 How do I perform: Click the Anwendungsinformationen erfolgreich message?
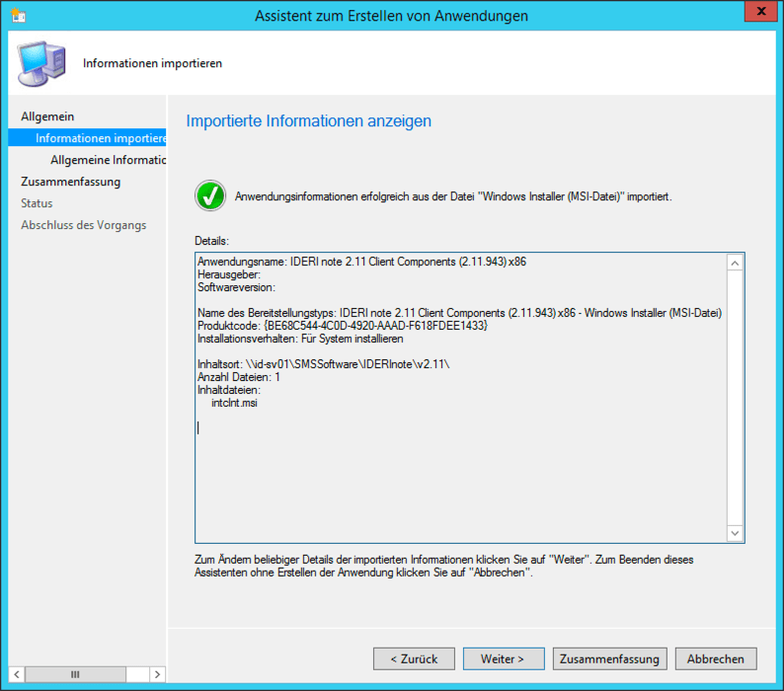pos(453,196)
